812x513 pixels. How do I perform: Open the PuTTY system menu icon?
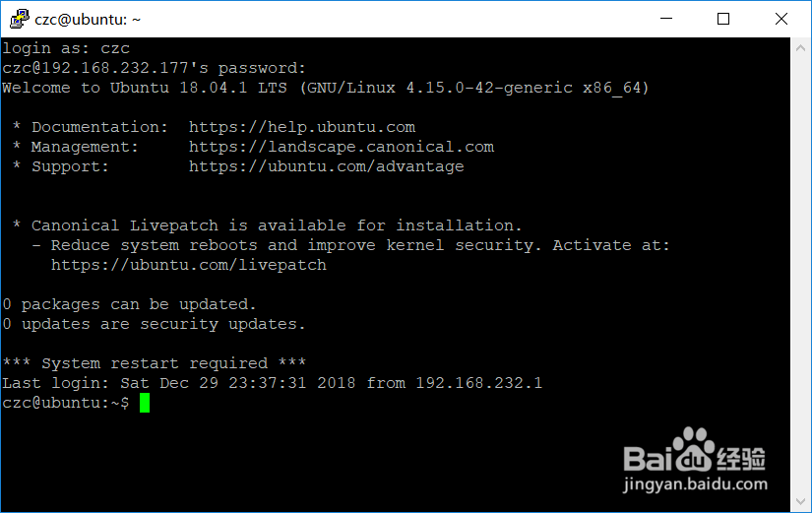coord(18,19)
